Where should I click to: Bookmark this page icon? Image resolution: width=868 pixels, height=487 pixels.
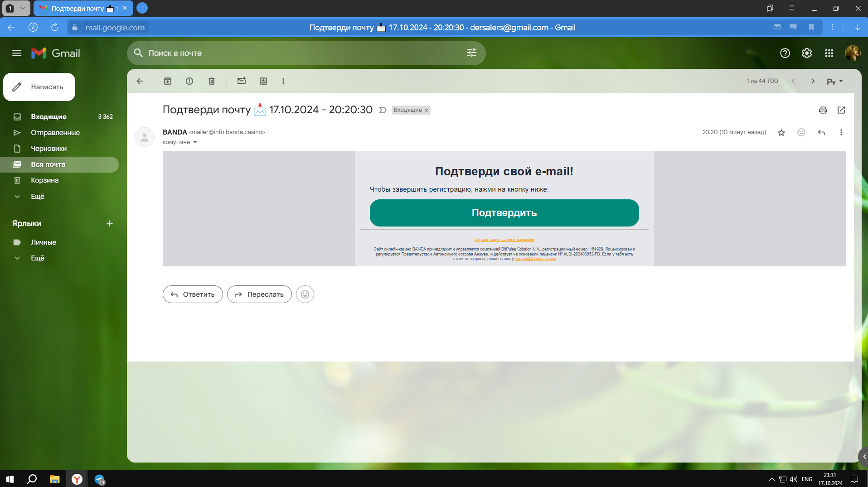[811, 27]
